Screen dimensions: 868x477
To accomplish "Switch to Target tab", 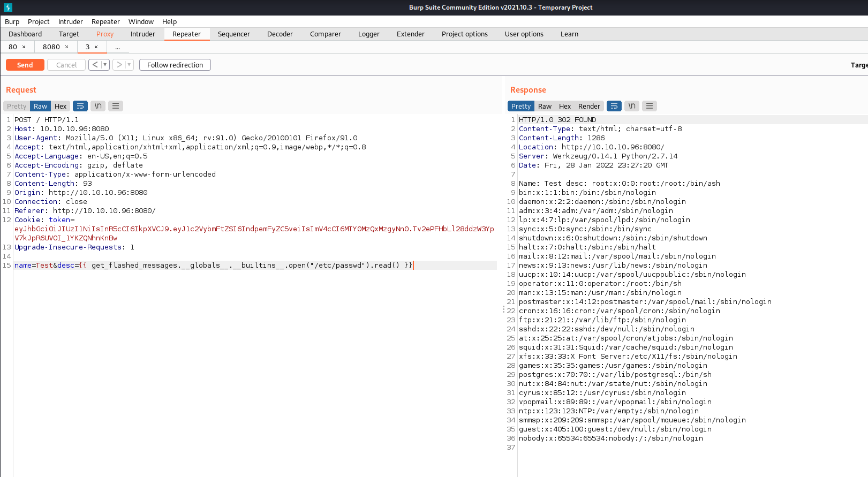I will click(x=69, y=34).
